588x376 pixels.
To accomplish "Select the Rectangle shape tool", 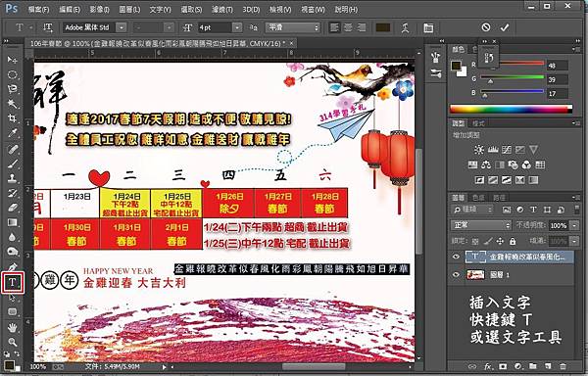I will tap(13, 311).
